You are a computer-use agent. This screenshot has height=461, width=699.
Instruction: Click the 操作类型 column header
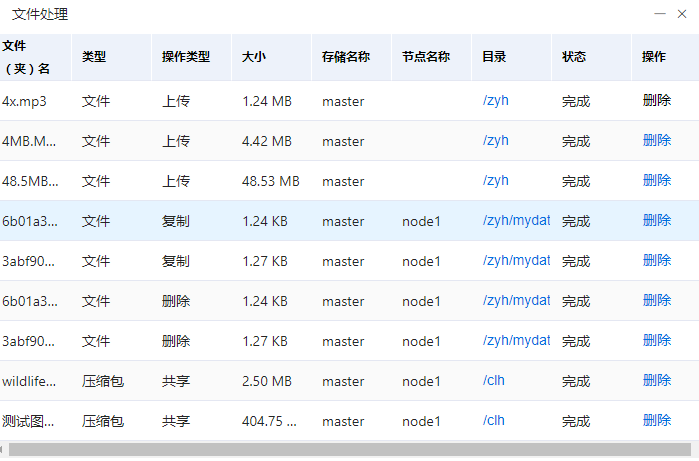186,57
